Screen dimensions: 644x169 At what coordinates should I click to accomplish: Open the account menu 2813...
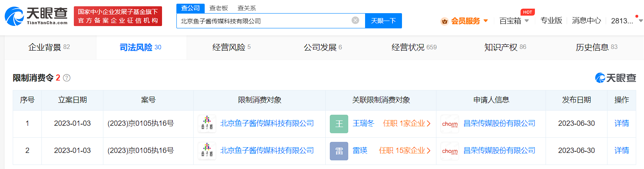coord(626,21)
